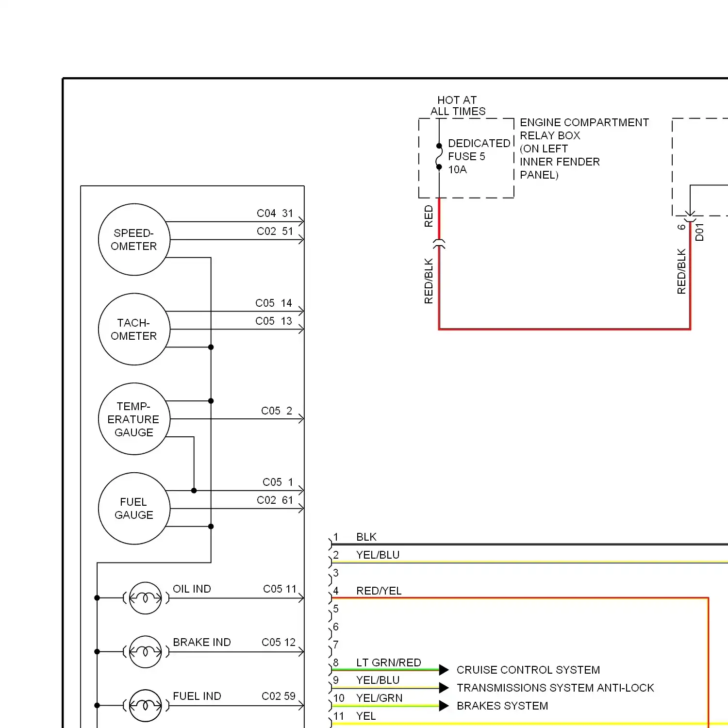
Task: Click the RED to RED/BLK wire connector
Action: pyautogui.click(x=439, y=244)
